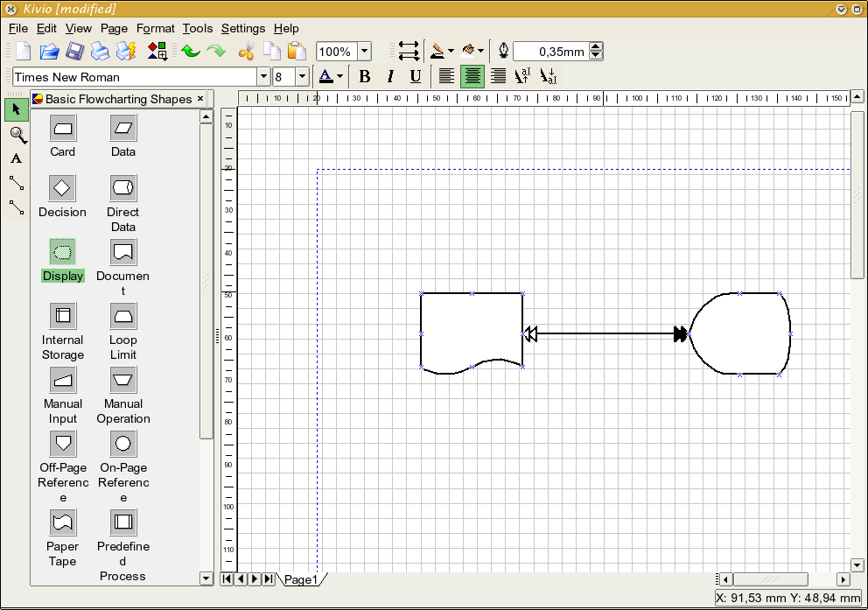The image size is (868, 610).
Task: Align text to the right
Action: tap(498, 76)
